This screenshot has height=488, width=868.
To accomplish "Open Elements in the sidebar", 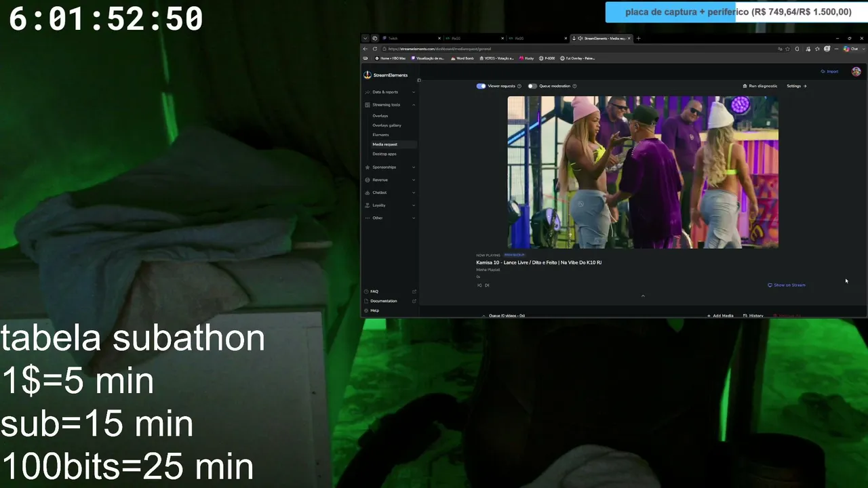I will [380, 135].
